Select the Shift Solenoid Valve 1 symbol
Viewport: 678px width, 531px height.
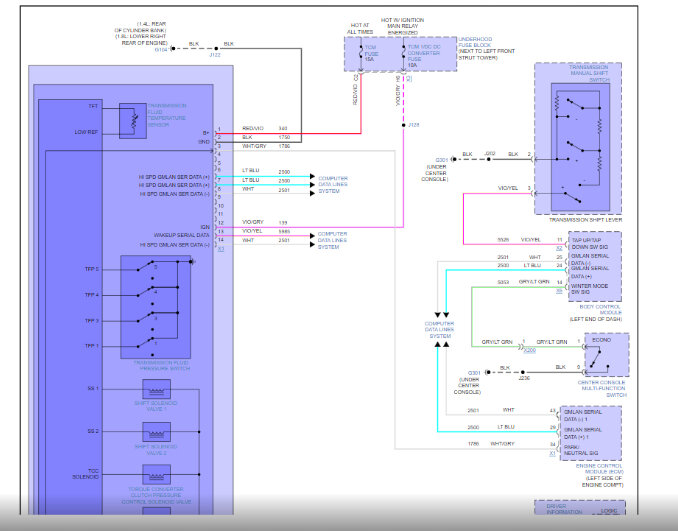(156, 389)
